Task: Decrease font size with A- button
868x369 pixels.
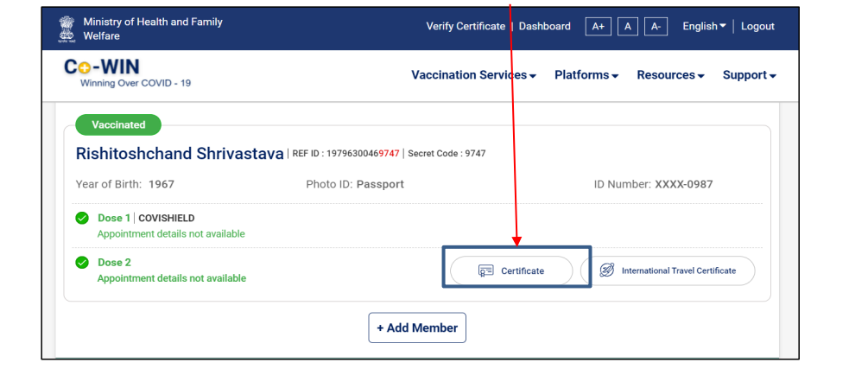Action: 656,27
